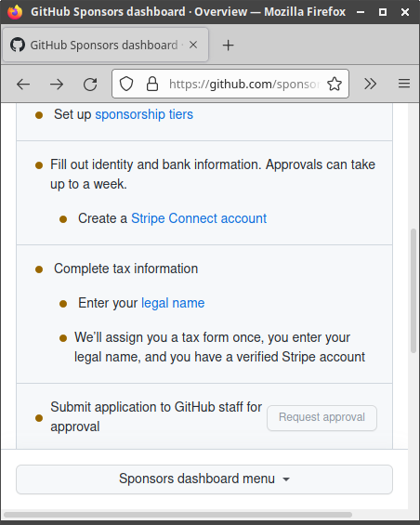Go forward using the forward arrow

pyautogui.click(x=57, y=84)
